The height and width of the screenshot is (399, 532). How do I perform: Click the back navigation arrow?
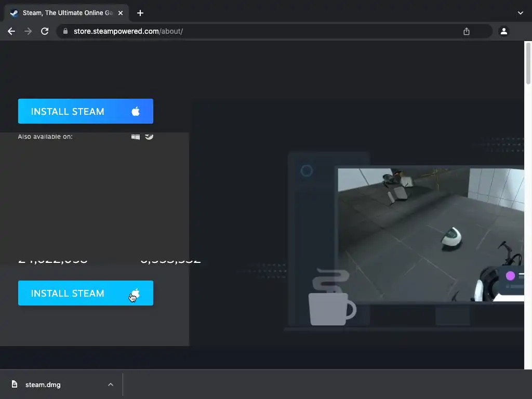(x=11, y=31)
